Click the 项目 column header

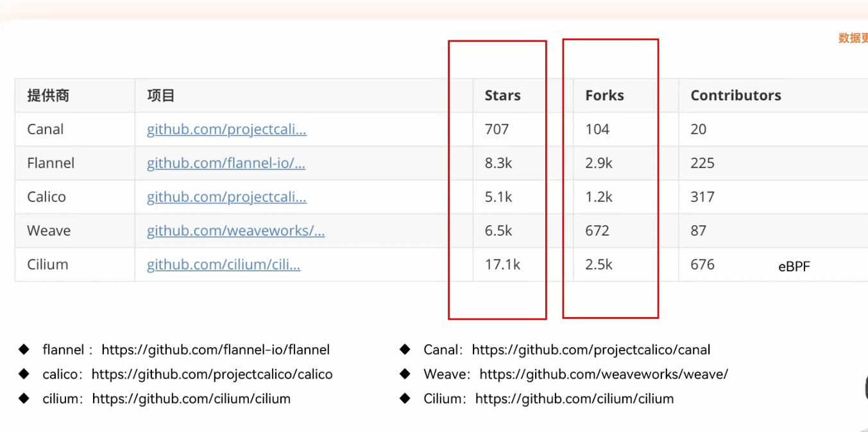coord(161,96)
